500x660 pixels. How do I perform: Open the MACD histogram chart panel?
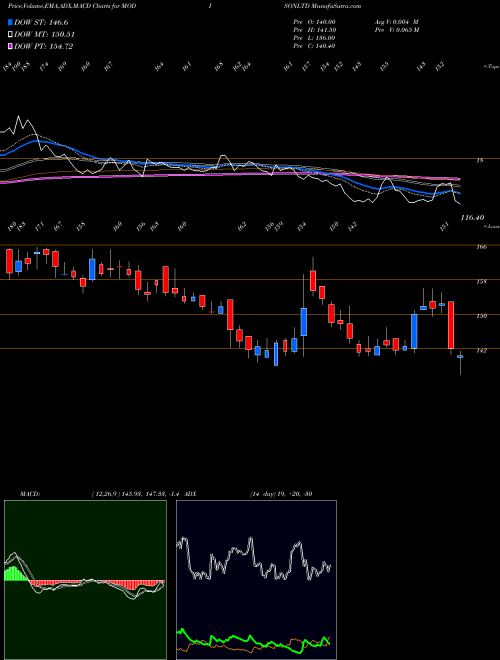pos(85,580)
